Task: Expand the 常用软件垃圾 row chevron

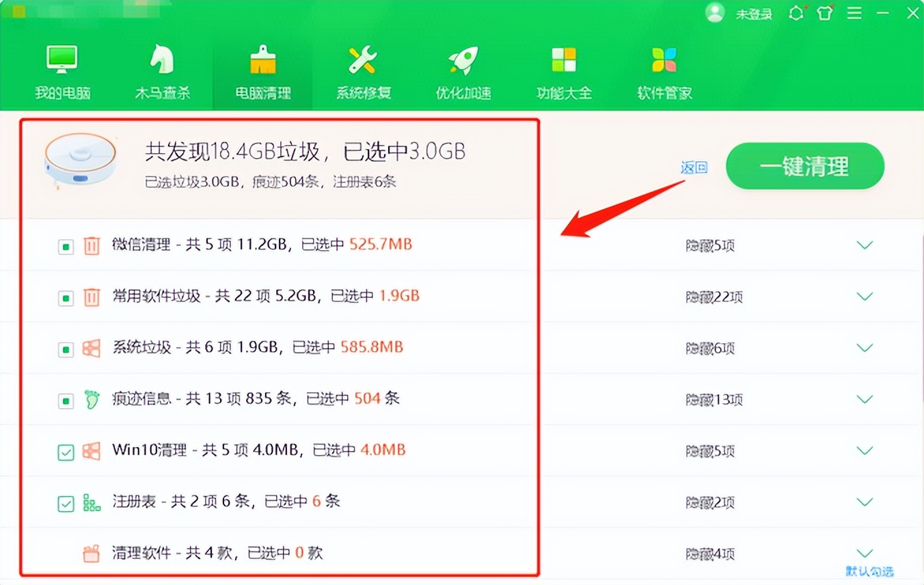Action: coord(865,297)
